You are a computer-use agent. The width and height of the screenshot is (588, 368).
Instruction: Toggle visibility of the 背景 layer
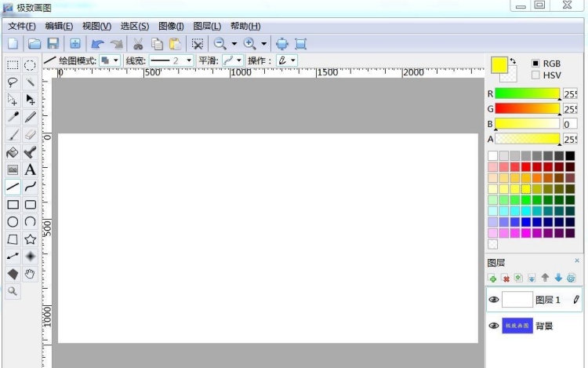[494, 326]
